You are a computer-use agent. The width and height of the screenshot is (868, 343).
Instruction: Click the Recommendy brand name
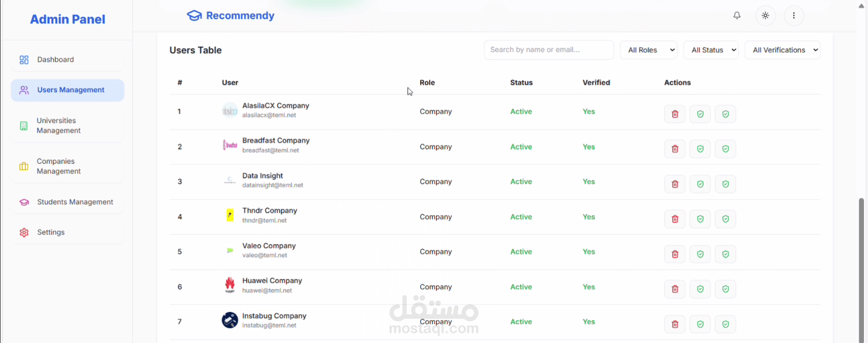(240, 16)
